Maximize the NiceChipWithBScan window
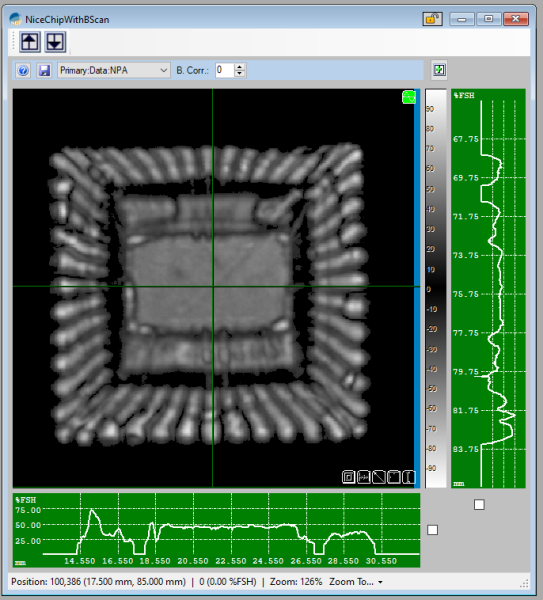Viewport: 543px width, 600px height. (x=488, y=19)
